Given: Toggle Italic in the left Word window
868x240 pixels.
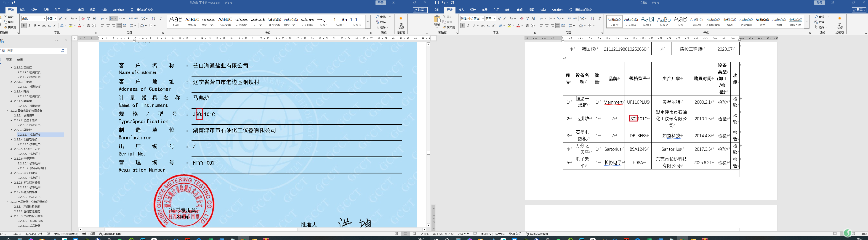Looking at the screenshot, I should [29, 26].
